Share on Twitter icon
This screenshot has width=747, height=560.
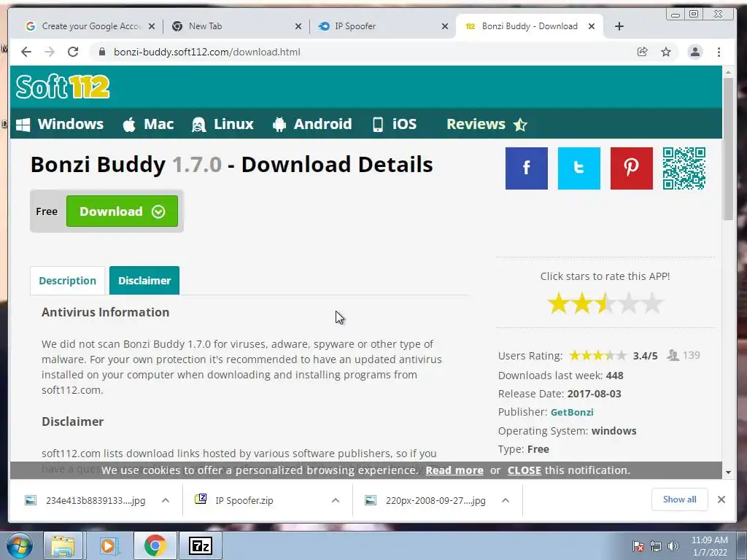coord(578,168)
